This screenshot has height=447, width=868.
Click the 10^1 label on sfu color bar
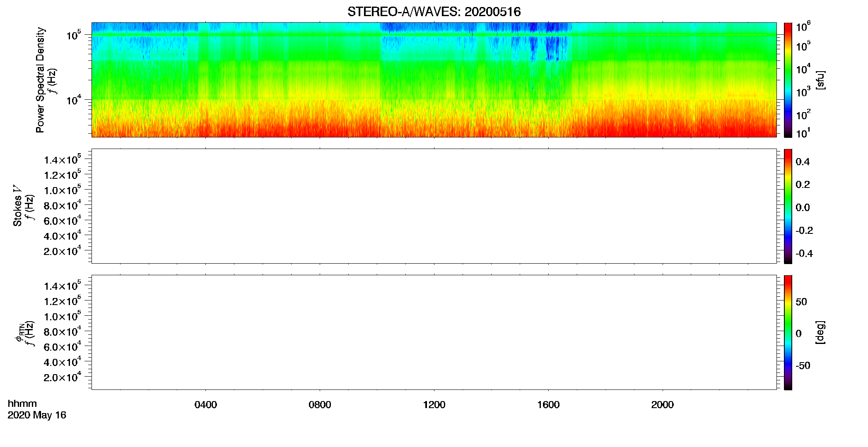tap(803, 134)
